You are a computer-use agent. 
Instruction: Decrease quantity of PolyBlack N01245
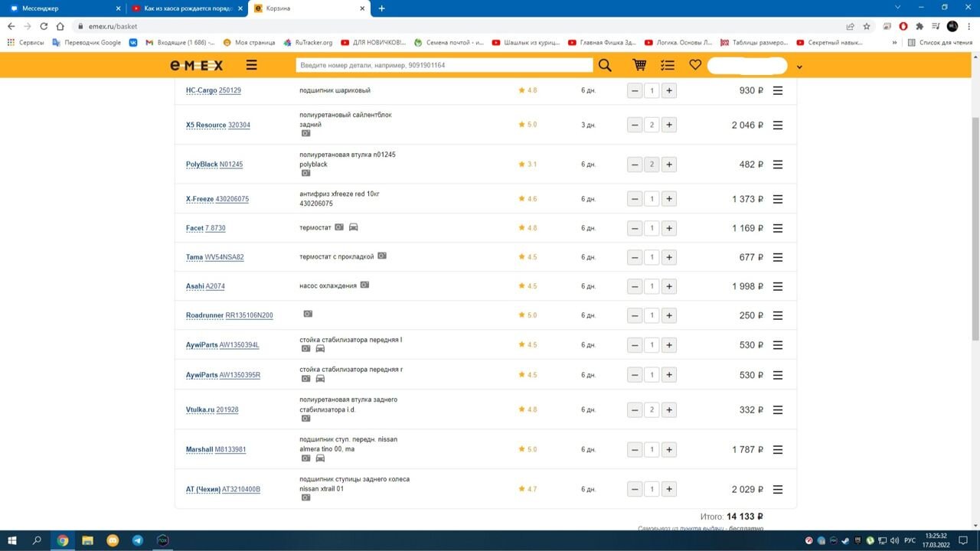pos(635,165)
